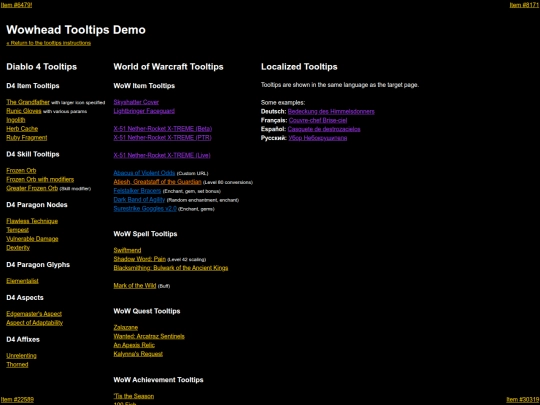This screenshot has width=540, height=405.
Task: Click Aspect of Adaptability link
Action: tap(34, 323)
